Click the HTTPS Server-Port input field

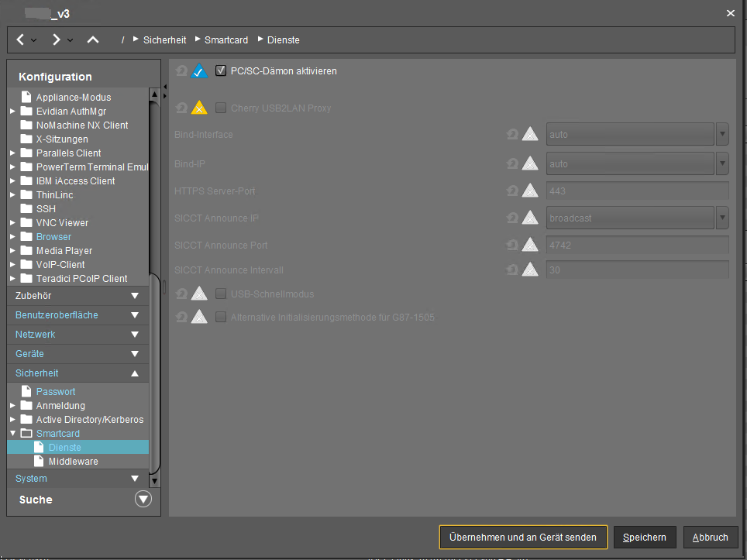pos(637,191)
